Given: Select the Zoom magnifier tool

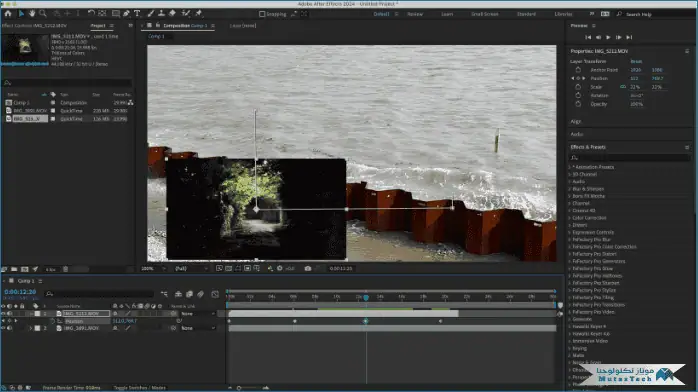Looking at the screenshot, I should point(43,14).
